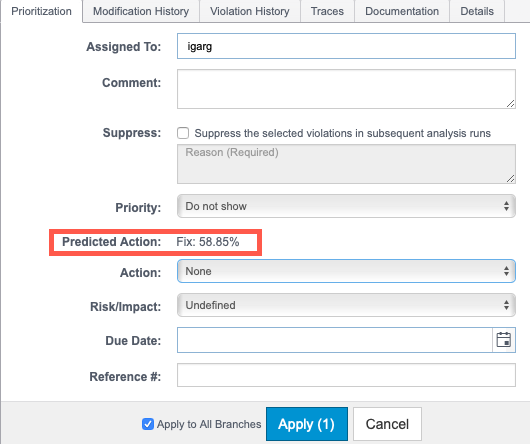530x444 pixels.
Task: Click the Risk/Impact dropdown stepper arrows
Action: (x=506, y=305)
